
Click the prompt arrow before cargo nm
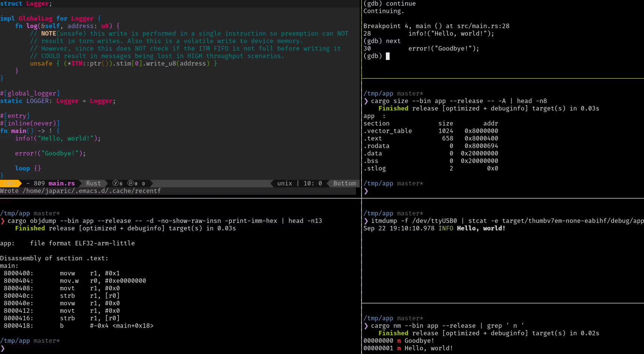(366, 326)
